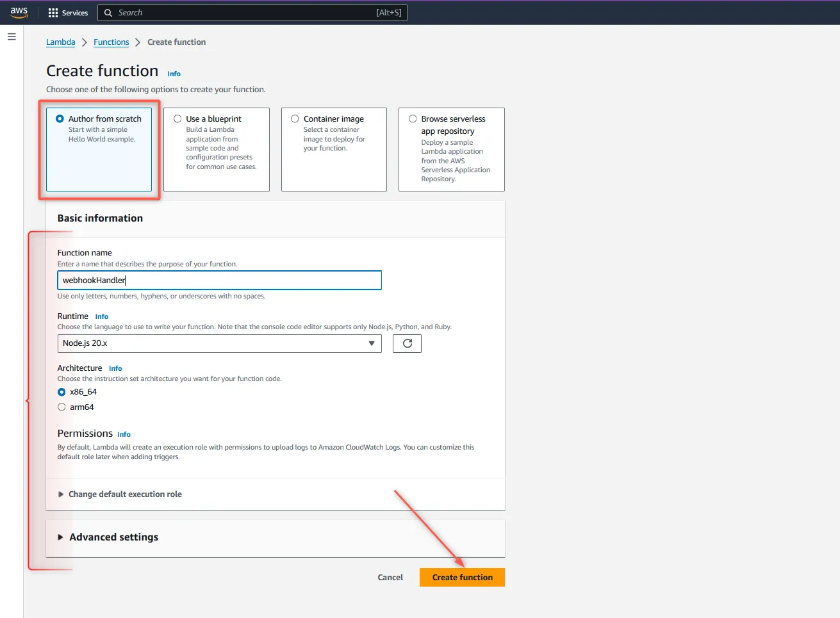The height and width of the screenshot is (618, 840).
Task: Click the magnifier icon in search bar
Action: [108, 13]
